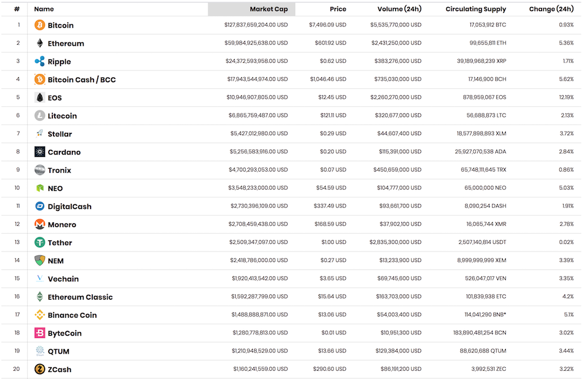This screenshot has width=588, height=379.
Task: Open the QTUM coin name link
Action: coord(58,351)
